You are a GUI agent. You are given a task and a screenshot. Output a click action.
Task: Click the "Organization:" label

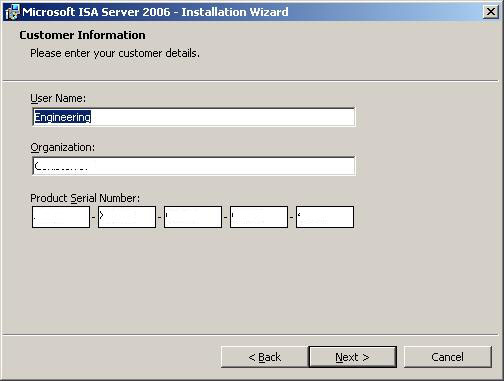coord(62,147)
